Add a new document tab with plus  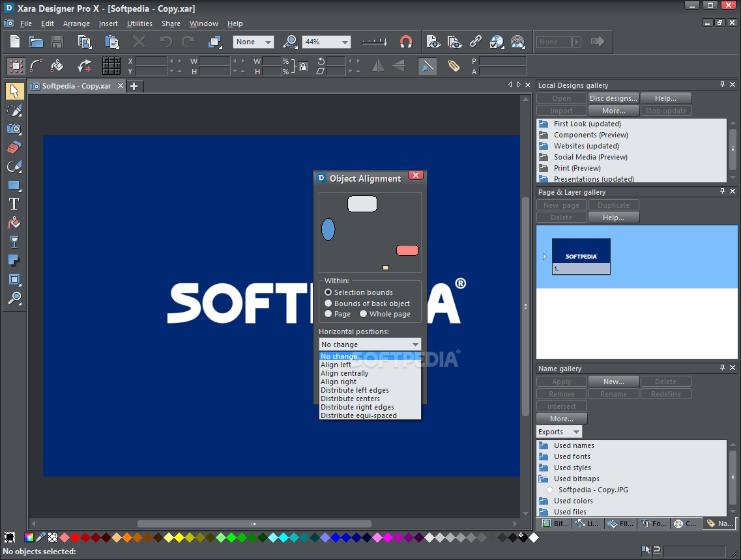pyautogui.click(x=134, y=86)
